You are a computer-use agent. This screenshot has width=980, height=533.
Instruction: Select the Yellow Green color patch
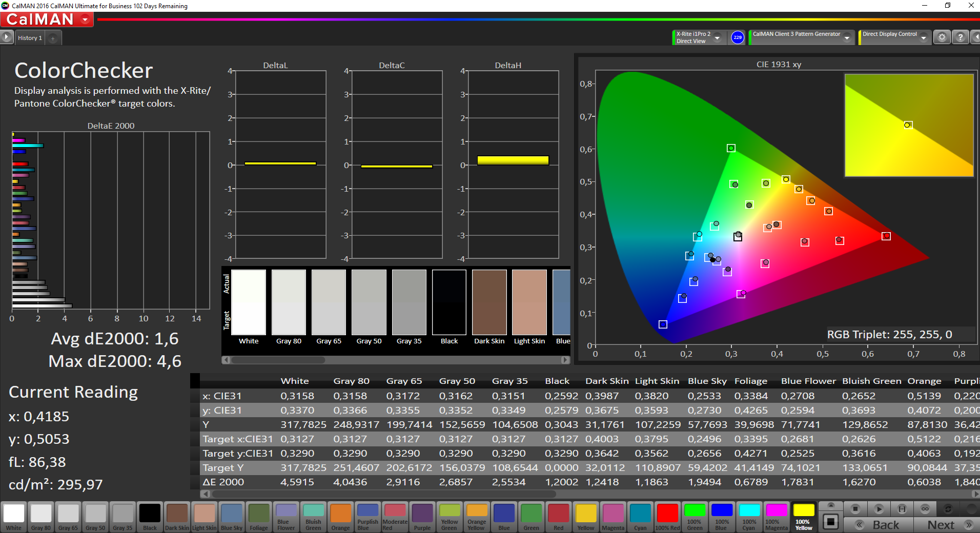pos(450,517)
